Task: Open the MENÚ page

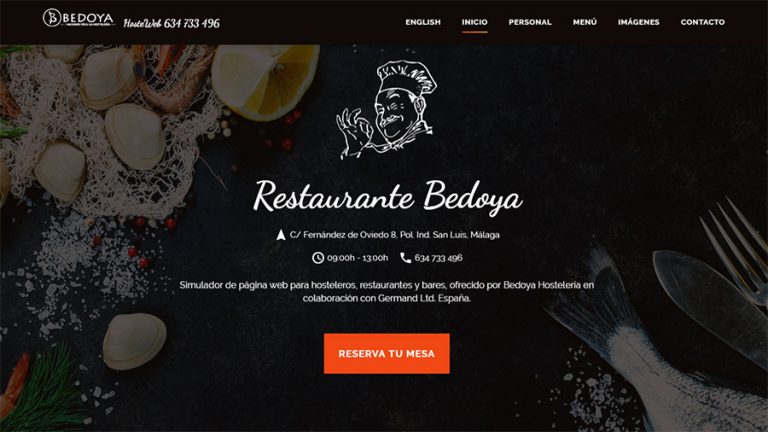Action: coord(585,22)
